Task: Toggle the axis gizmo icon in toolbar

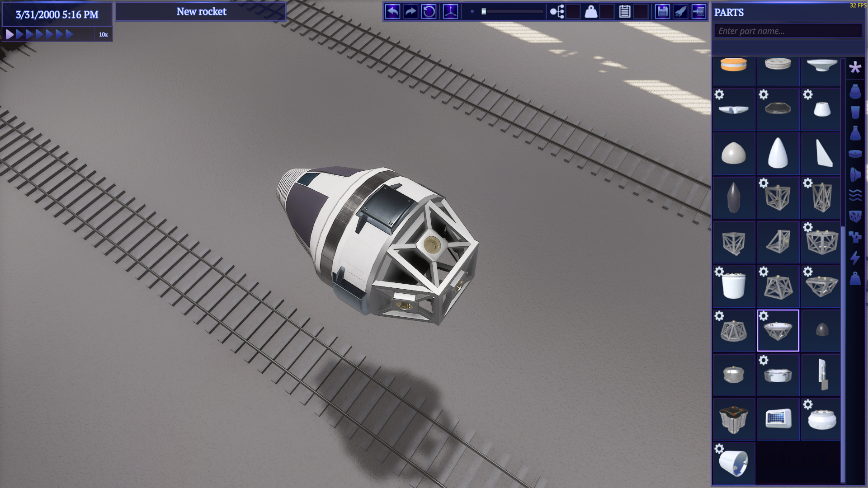Action: tap(450, 12)
